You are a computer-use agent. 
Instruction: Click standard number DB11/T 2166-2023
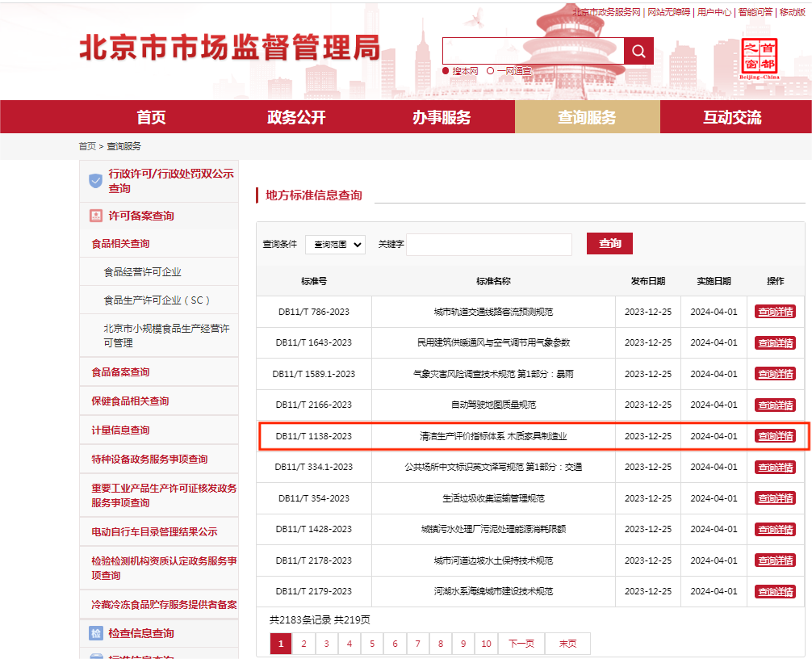pos(314,405)
